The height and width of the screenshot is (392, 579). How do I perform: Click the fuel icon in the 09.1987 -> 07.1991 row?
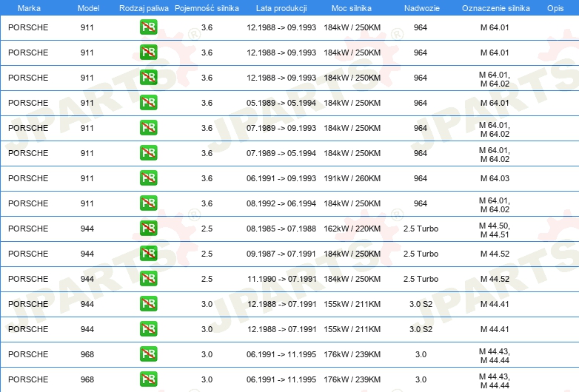pos(148,254)
